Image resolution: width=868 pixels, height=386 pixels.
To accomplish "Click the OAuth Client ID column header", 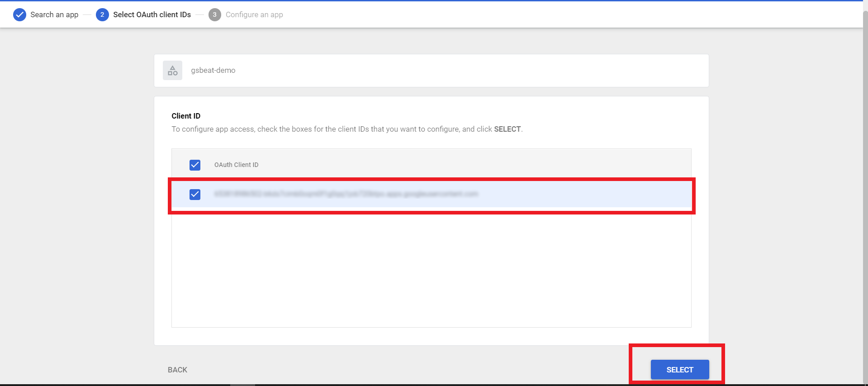I will [236, 165].
